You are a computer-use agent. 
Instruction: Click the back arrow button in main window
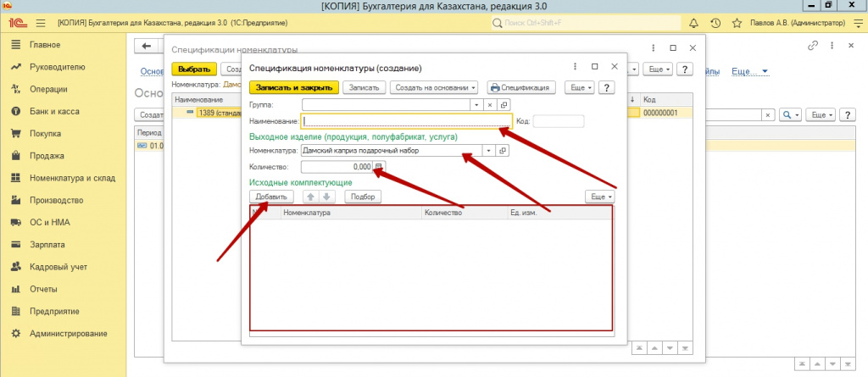(146, 46)
